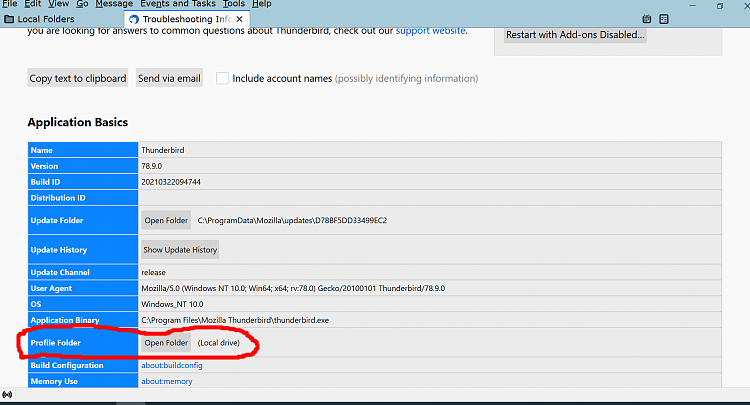Click the Profile Folder row label

tap(55, 343)
